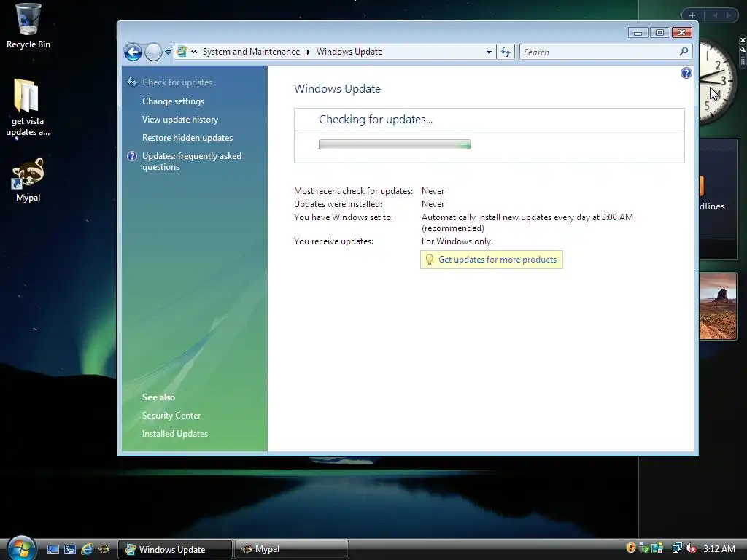Open the address bar history dropdown
747x560 pixels.
(x=489, y=52)
